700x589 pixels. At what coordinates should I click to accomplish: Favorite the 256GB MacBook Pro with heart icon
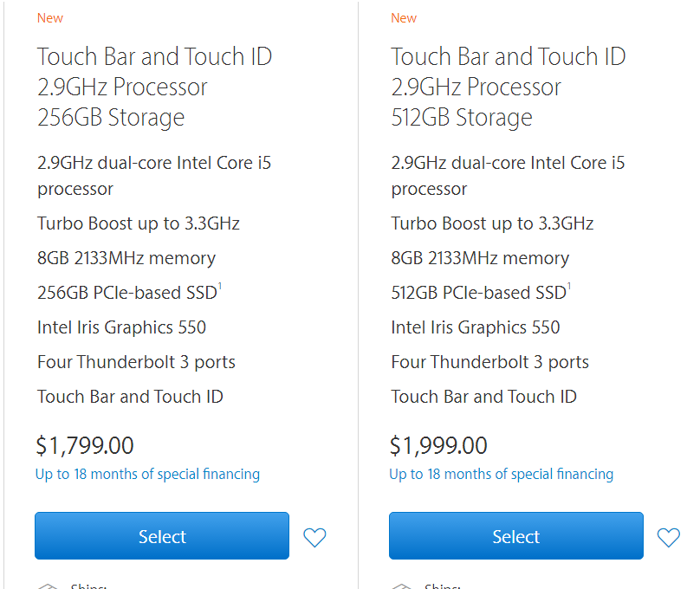point(314,537)
